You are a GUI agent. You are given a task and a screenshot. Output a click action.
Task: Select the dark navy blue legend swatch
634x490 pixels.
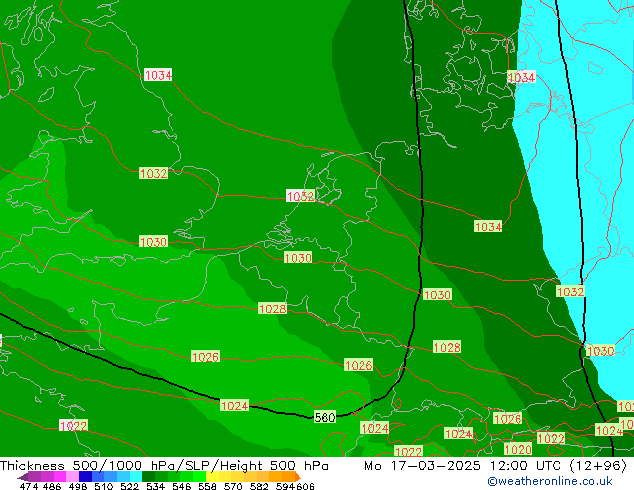click(x=85, y=476)
